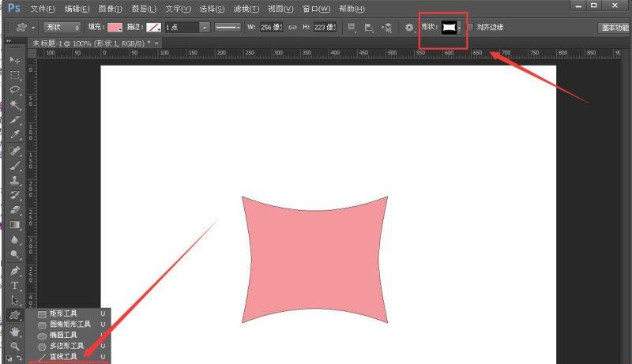This screenshot has width=632, height=364.
Task: Toggle the width-height link chain icon
Action: (x=292, y=27)
